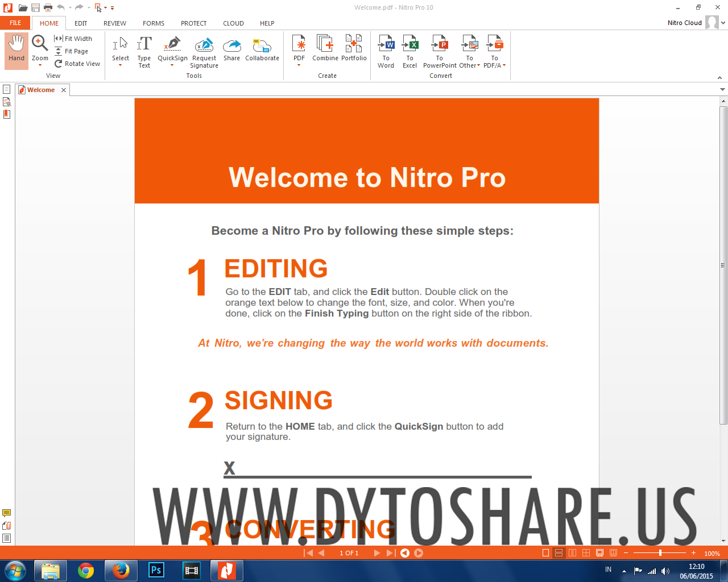Switch to the HOME tab
The image size is (728, 582).
(49, 23)
